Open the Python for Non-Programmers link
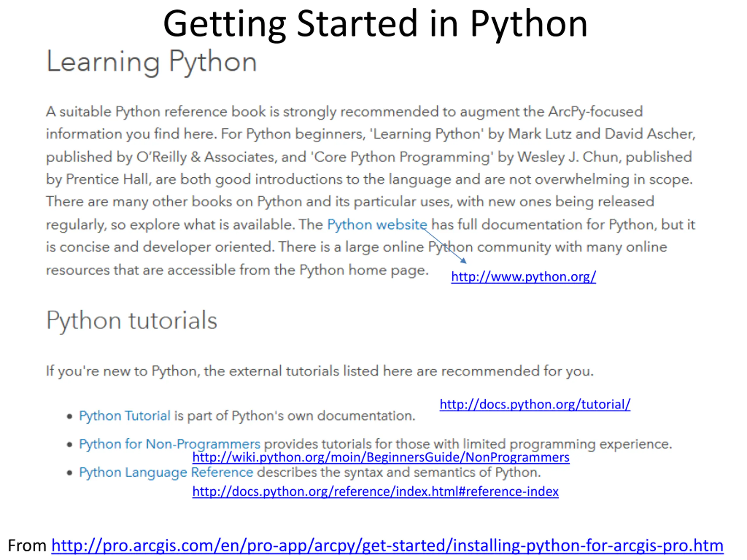 pos(170,444)
